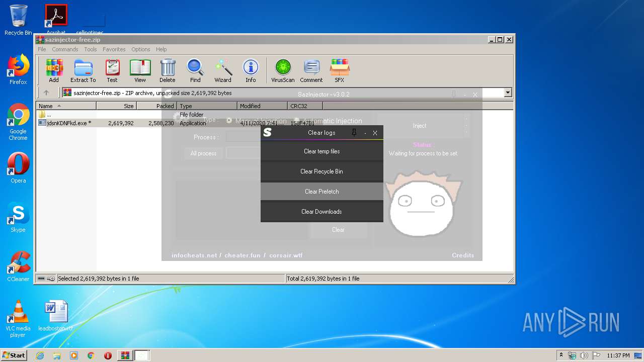This screenshot has width=644, height=362.
Task: Sort by the Size column header
Action: [x=116, y=106]
